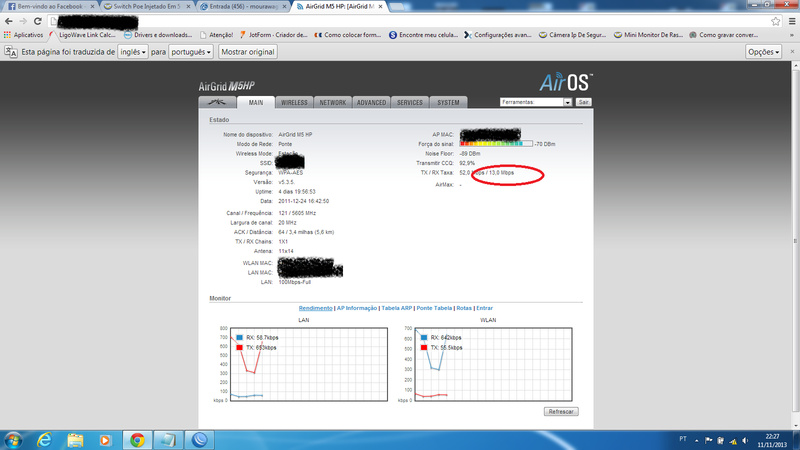Open the NETWORK tab
The height and width of the screenshot is (450, 800).
pyautogui.click(x=333, y=102)
